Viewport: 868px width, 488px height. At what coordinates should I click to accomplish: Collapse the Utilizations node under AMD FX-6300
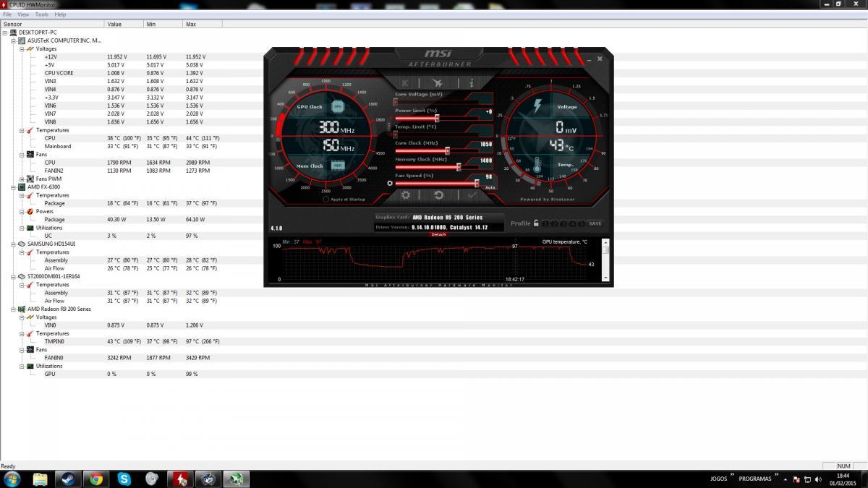[x=22, y=228]
